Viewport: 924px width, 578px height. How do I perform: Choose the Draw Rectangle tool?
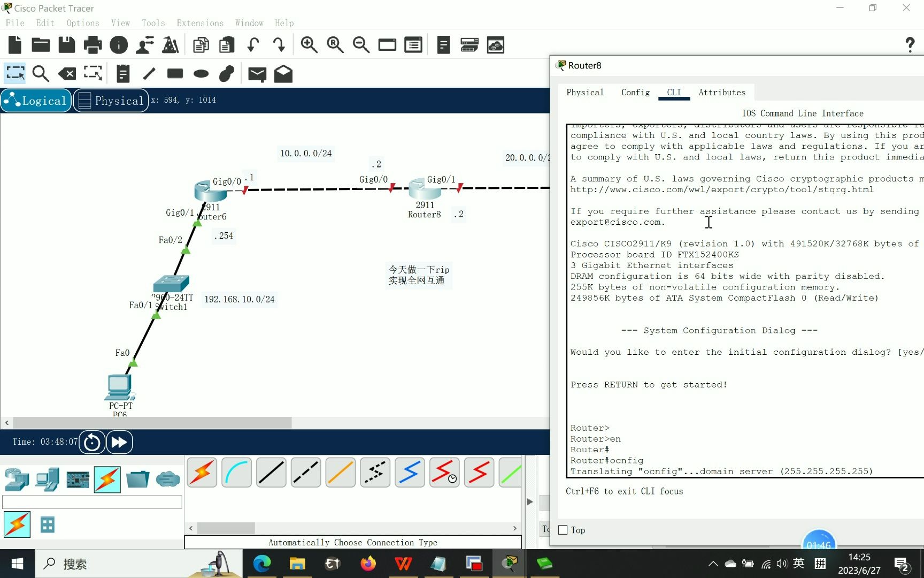[x=175, y=73]
